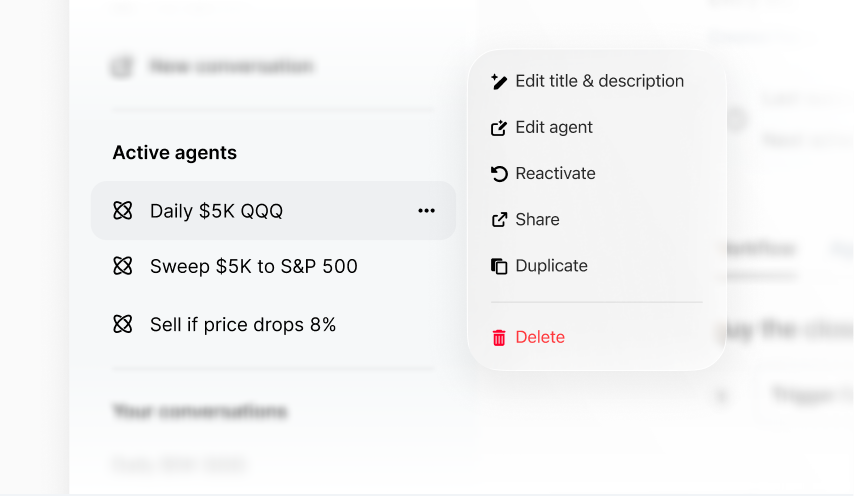Pick Duplicate from the agent menu
This screenshot has width=854, height=496.
pyautogui.click(x=551, y=266)
